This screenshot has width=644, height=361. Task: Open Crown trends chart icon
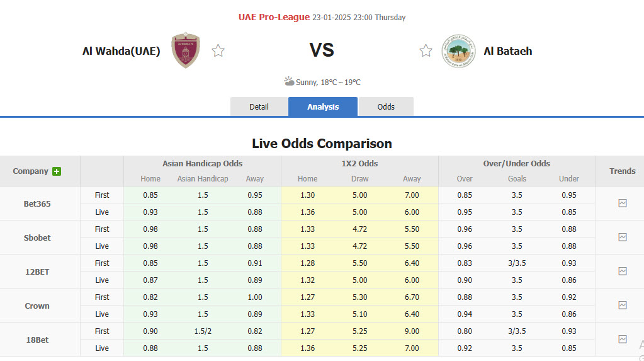(x=623, y=306)
